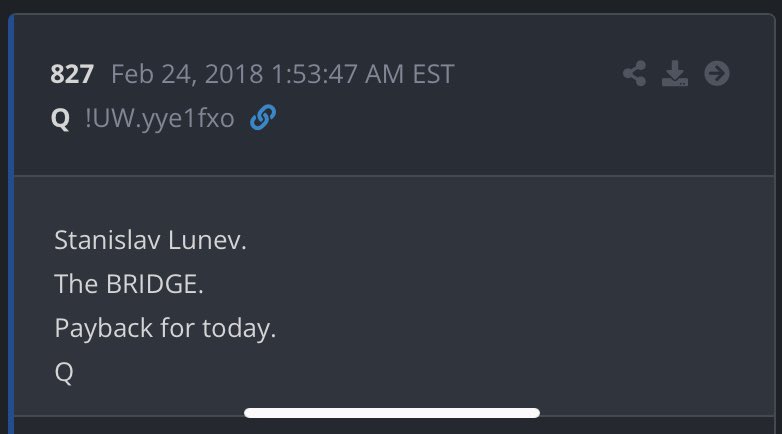
Task: Click the line "Payback for today."
Action: coord(165,328)
